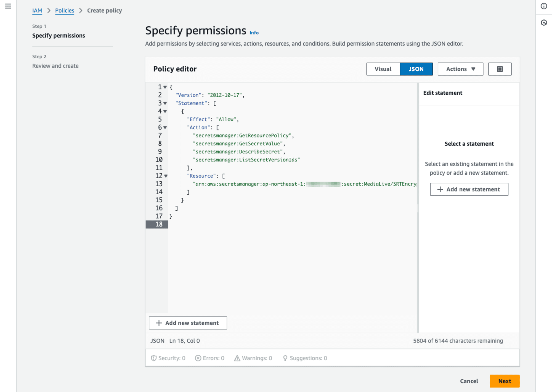Click the Errors: 0 status text
The height and width of the screenshot is (392, 552).
pyautogui.click(x=214, y=358)
